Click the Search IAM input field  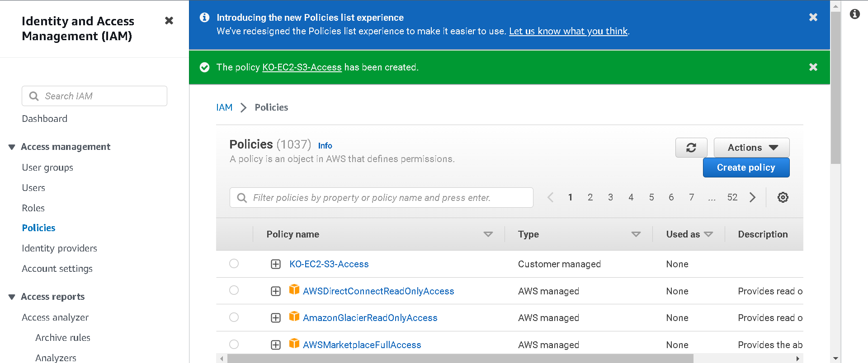[x=94, y=96]
